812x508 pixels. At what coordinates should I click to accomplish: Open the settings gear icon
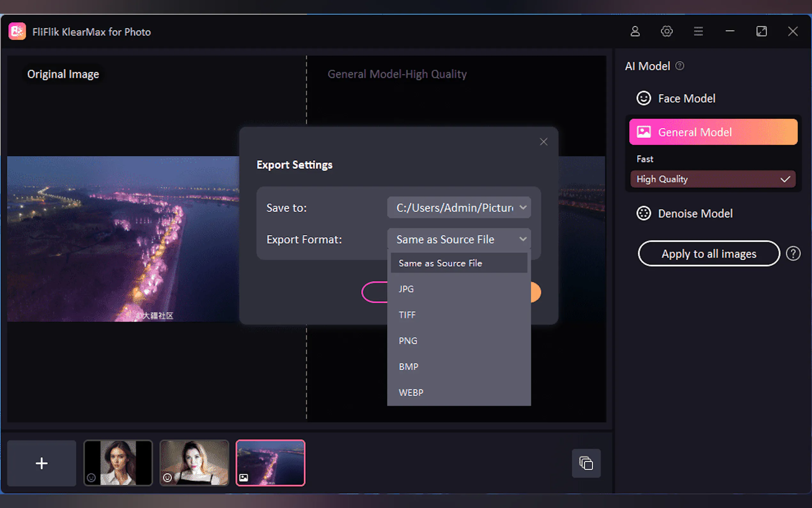tap(666, 32)
